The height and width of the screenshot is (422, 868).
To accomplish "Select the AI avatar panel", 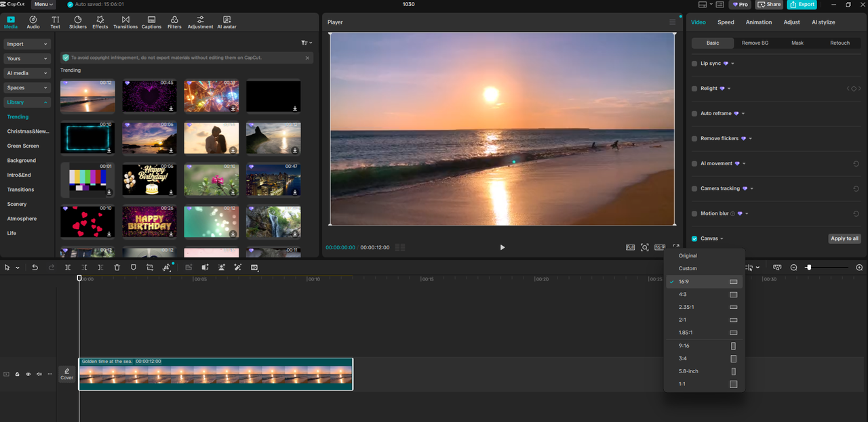I will pos(226,22).
